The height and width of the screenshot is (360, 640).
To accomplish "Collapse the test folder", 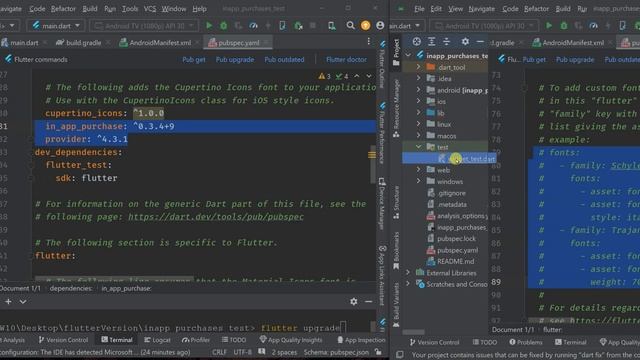I will (418, 147).
